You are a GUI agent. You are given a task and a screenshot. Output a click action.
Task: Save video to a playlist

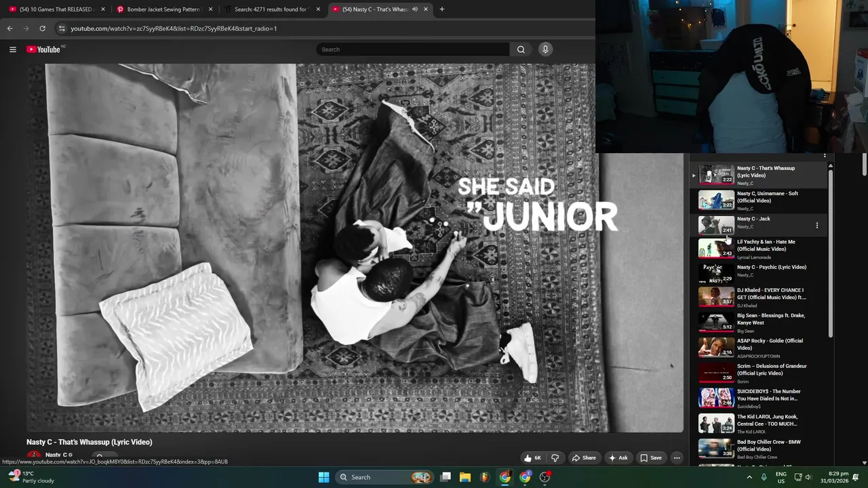(x=651, y=458)
